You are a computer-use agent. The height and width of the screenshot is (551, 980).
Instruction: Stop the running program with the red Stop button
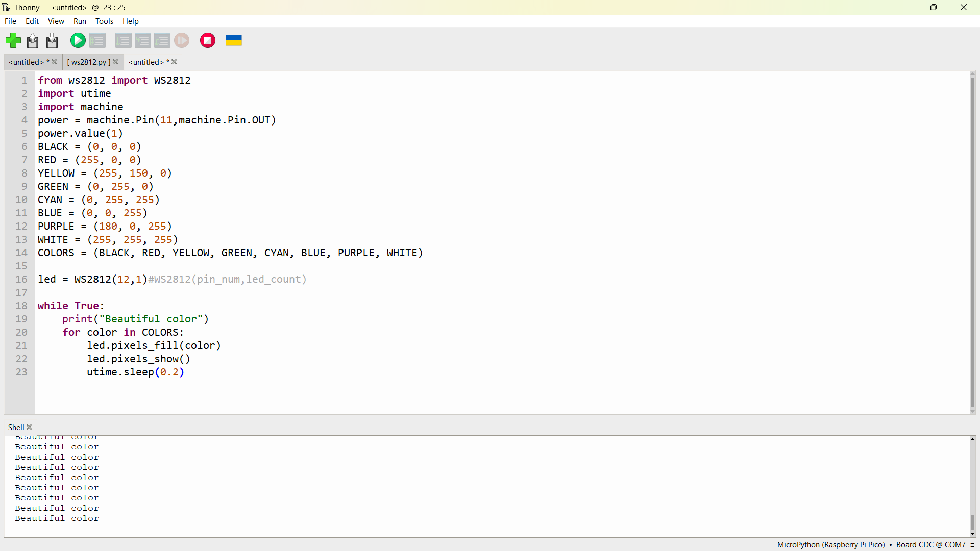[208, 40]
